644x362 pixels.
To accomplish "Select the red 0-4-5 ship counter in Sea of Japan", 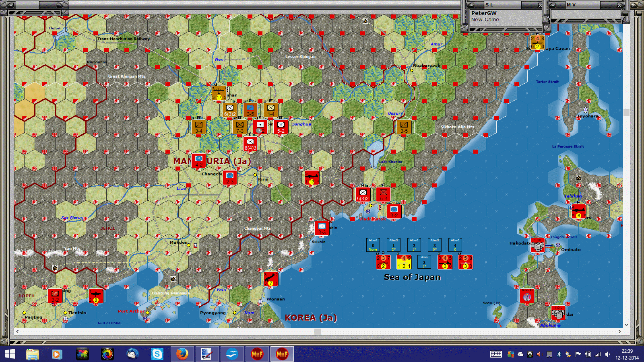I will coord(445,262).
